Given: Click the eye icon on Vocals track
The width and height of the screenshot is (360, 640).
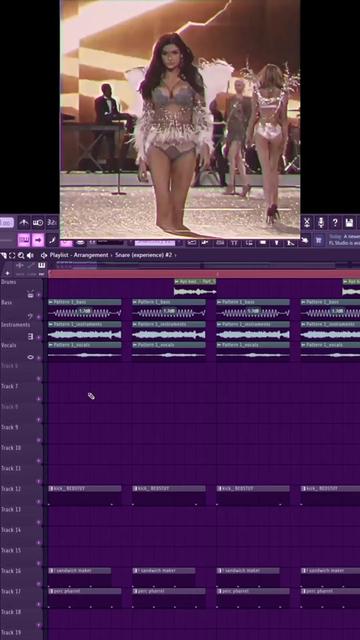Looking at the screenshot, I should 30,357.
